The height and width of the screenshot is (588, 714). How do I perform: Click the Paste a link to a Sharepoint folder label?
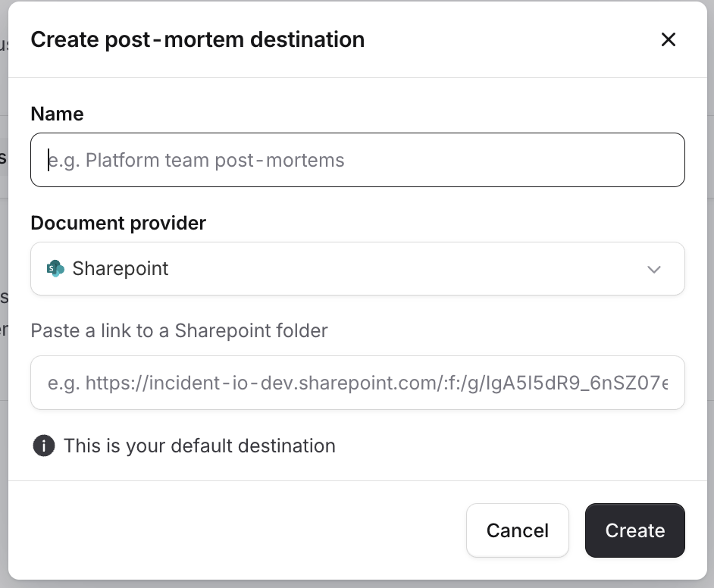click(x=179, y=330)
